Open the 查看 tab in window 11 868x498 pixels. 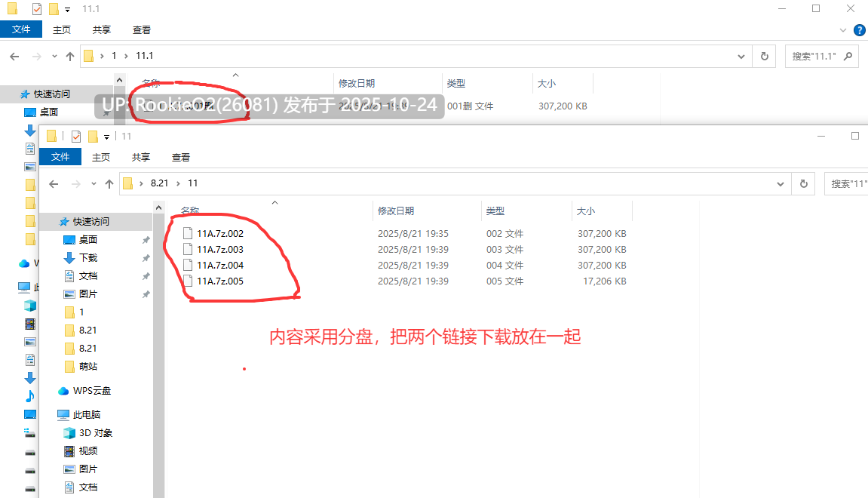pyautogui.click(x=180, y=157)
